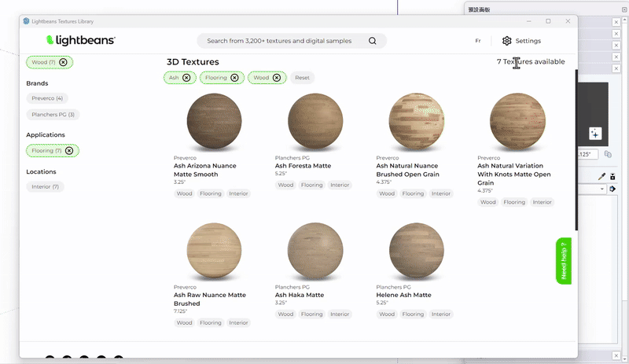629x364 pixels.
Task: Click the "Planchers PG" brand above Ash Foresta Matte
Action: (292, 158)
